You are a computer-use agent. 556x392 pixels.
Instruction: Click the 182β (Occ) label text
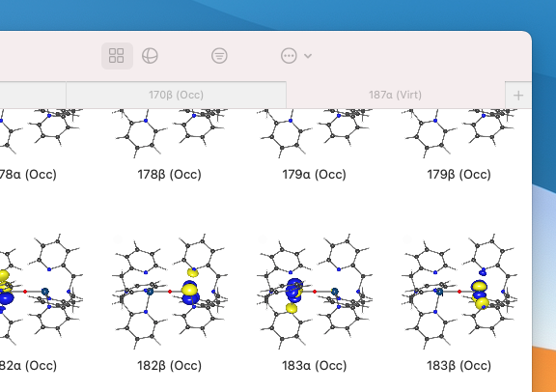click(x=170, y=365)
